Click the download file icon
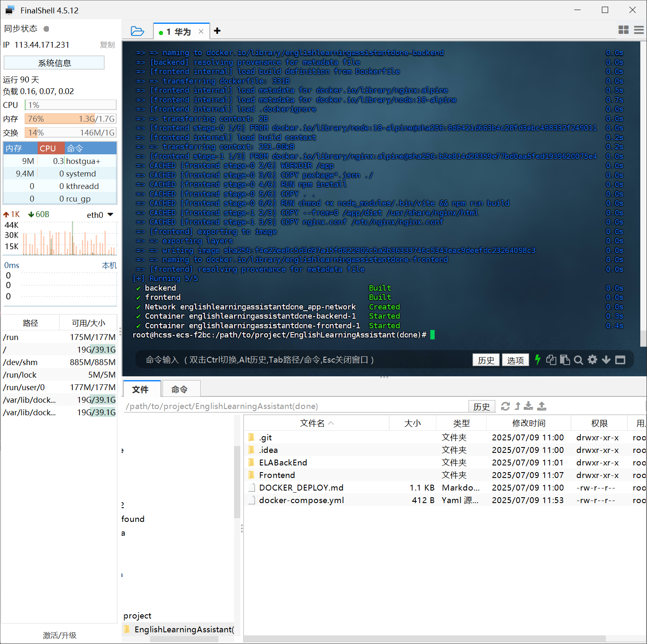This screenshot has width=647, height=644. [528, 406]
